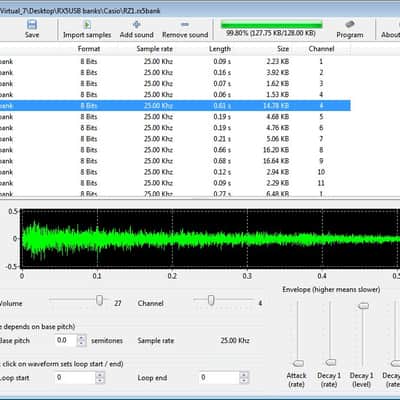Open Import samples from toolbar
Viewport: 400px width, 400px height.
pos(87,29)
